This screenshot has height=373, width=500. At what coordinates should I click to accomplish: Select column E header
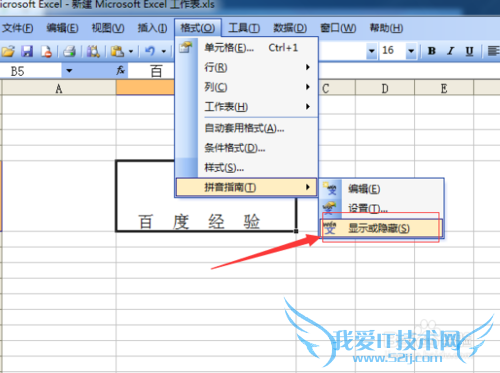(x=444, y=88)
